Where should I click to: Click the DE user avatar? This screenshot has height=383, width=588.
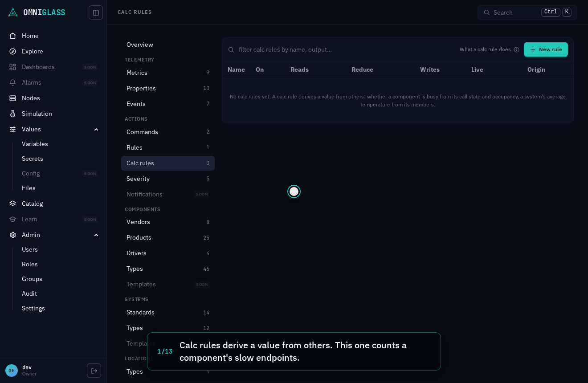click(12, 371)
